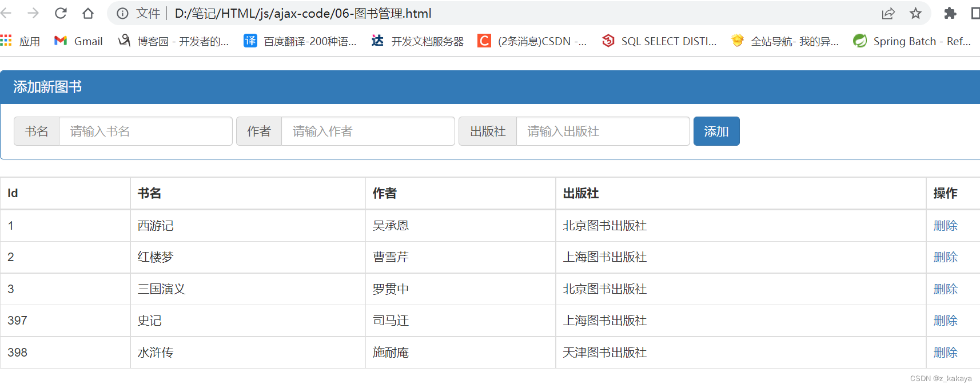980x388 pixels.
Task: Share this page using the share icon
Action: coord(888,13)
